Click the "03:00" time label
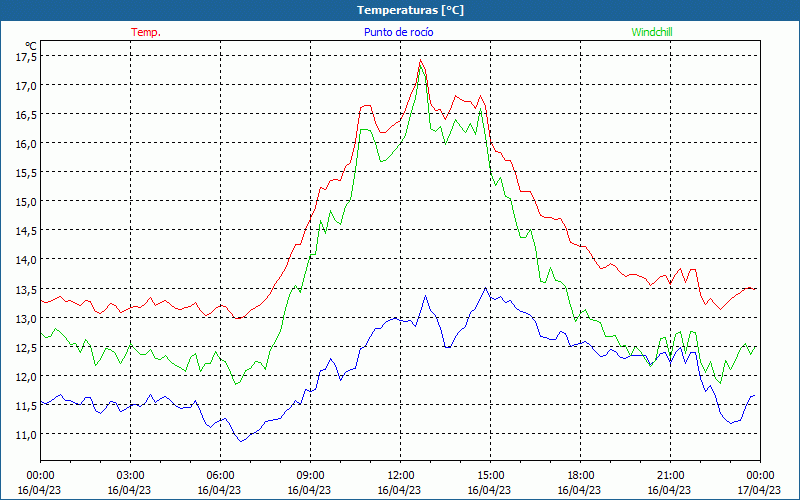Screen dimensions: 800x500 130,476
